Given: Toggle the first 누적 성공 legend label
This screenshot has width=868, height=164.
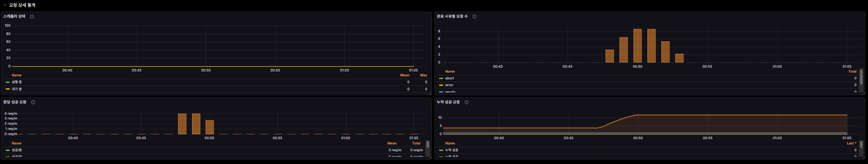Looking at the screenshot, I should pos(452,150).
